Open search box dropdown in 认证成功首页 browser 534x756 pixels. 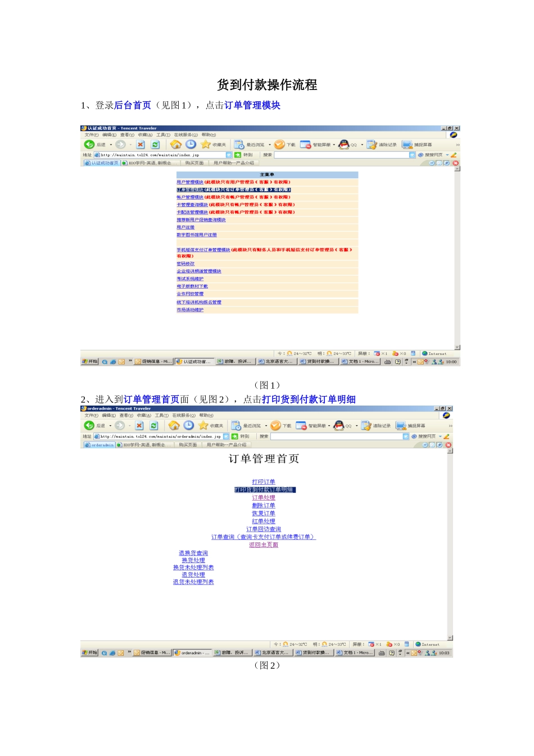[412, 155]
